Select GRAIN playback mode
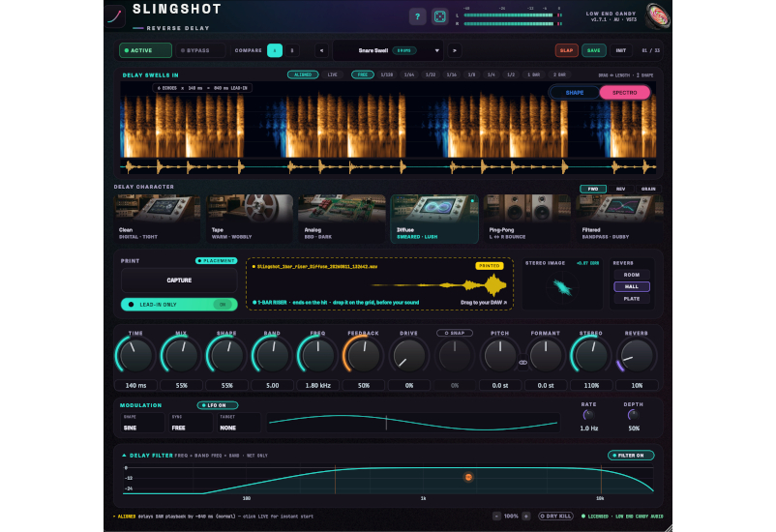 (648, 189)
